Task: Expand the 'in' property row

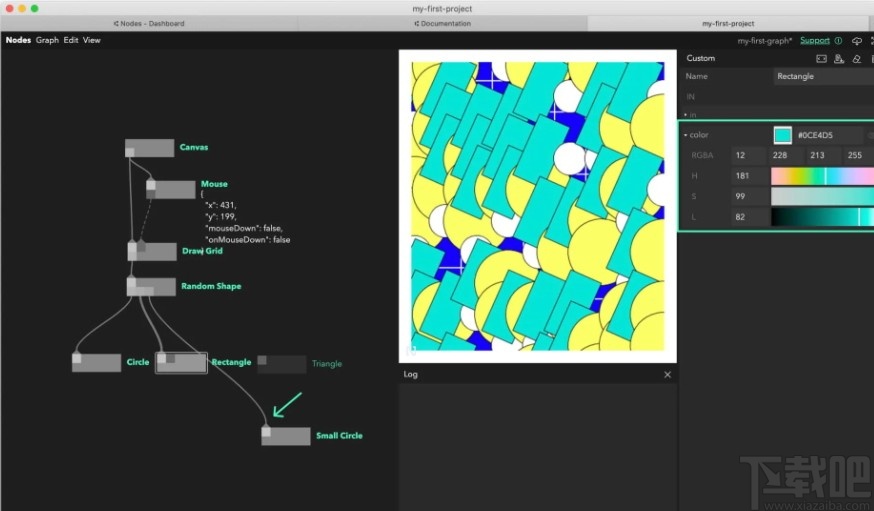Action: [686, 115]
